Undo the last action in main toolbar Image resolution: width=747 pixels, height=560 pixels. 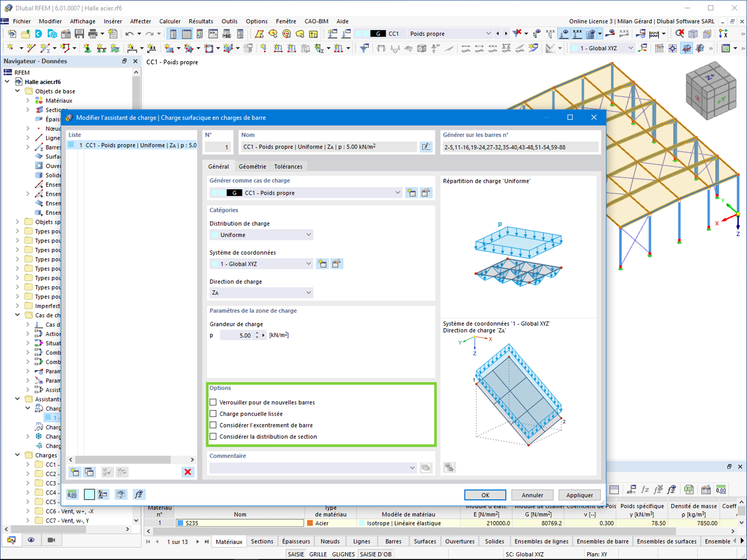(129, 34)
